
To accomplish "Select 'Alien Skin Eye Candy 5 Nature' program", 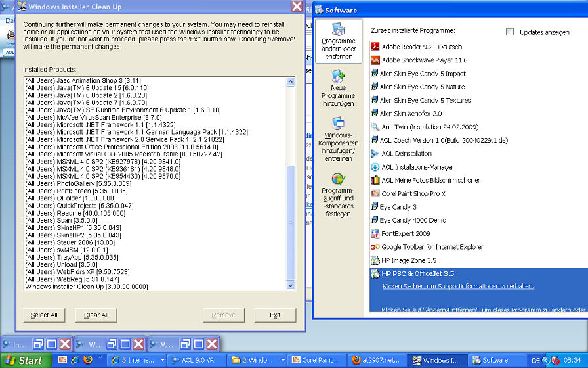I will (422, 87).
